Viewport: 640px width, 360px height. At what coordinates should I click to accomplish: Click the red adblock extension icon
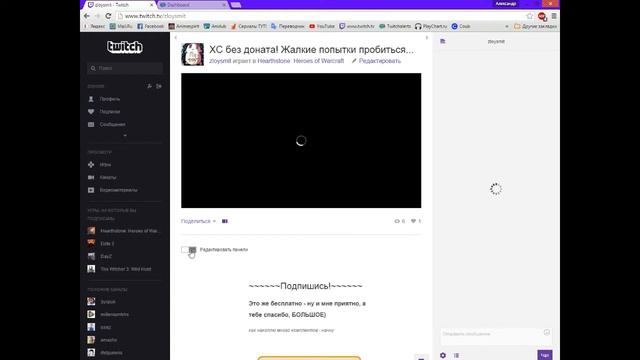tap(542, 16)
